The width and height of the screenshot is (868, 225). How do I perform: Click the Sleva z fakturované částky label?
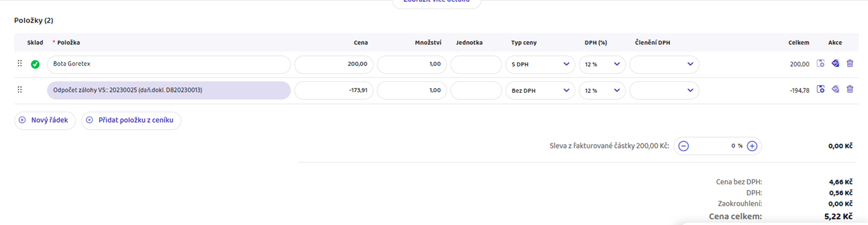[609, 146]
